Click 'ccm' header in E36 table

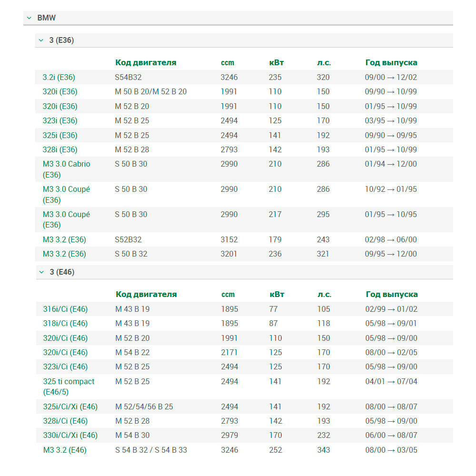click(x=228, y=63)
